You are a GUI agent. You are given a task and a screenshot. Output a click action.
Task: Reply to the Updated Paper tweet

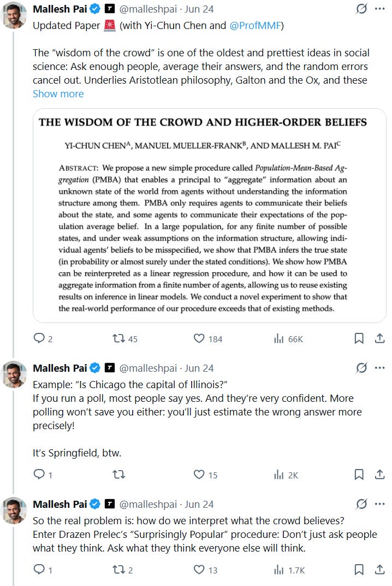click(x=43, y=338)
